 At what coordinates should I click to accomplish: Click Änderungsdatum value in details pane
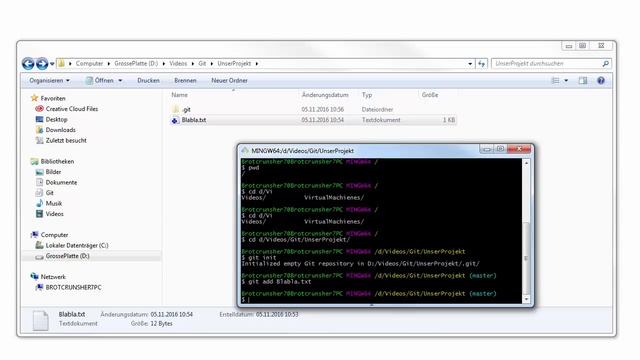(171, 315)
